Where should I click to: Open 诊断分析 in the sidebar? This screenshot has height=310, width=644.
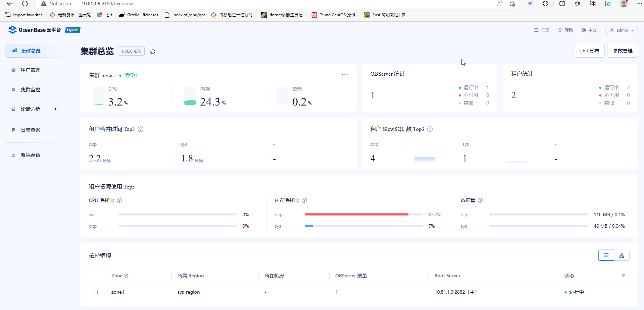coord(31,109)
